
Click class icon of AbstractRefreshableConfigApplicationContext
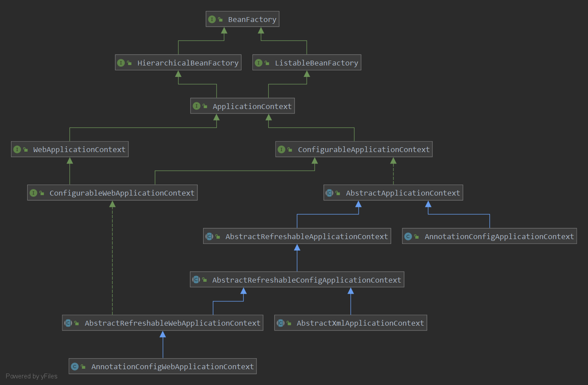196,280
